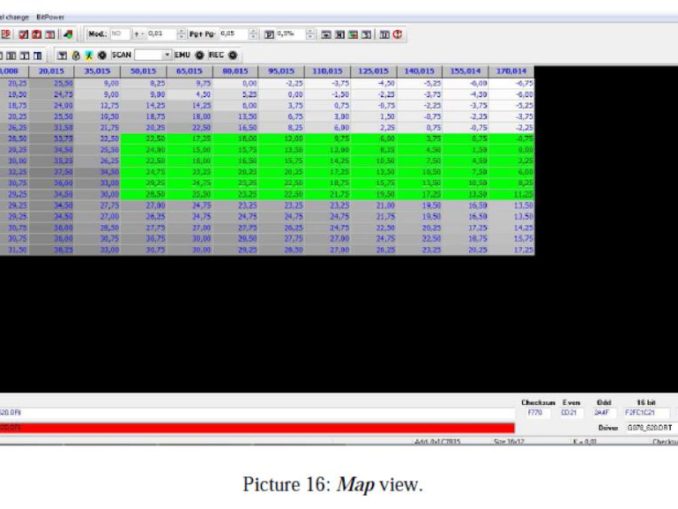
Task: Click the stepper arrows beside the 0,01 value
Action: [180, 33]
